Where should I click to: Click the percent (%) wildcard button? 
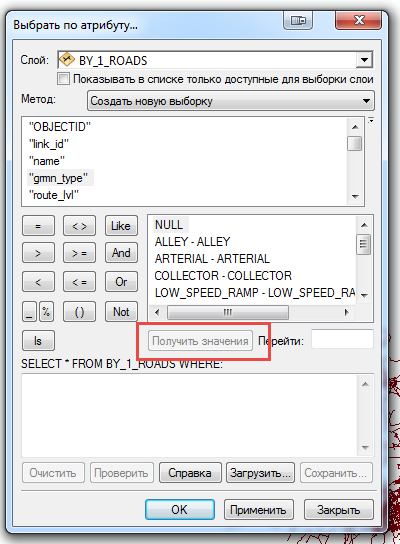[46, 312]
